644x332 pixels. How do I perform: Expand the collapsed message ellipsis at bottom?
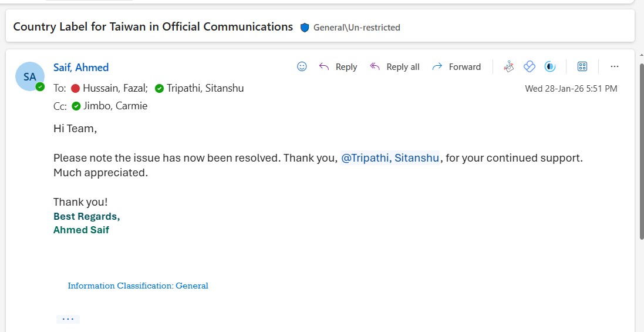click(x=68, y=319)
